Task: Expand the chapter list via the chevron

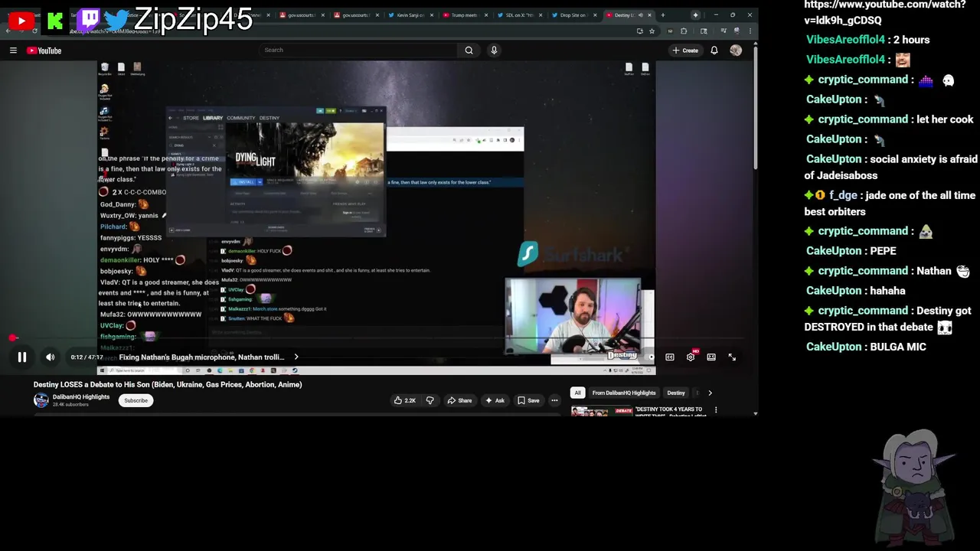Action: coord(296,357)
